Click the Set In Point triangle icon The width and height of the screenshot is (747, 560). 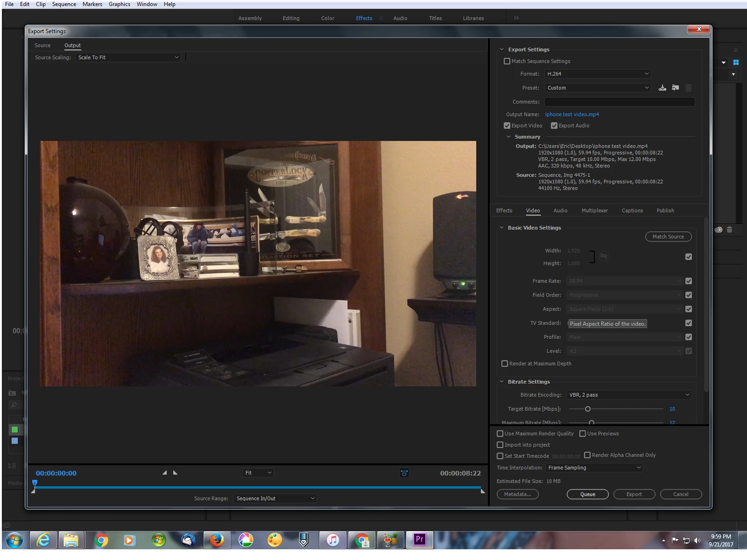164,473
